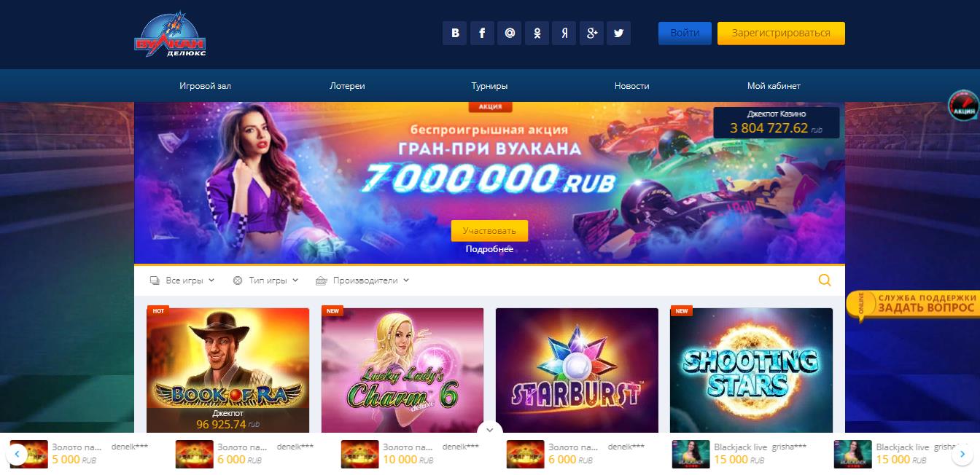
Task: Slide the winners ticker to the right
Action: coord(963,455)
